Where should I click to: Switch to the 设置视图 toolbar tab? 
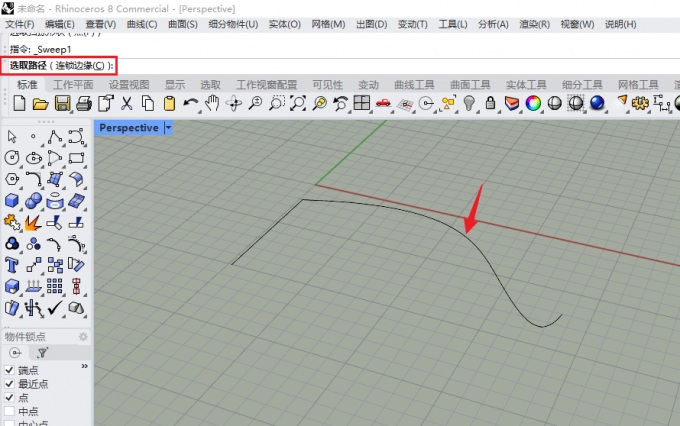(x=129, y=85)
